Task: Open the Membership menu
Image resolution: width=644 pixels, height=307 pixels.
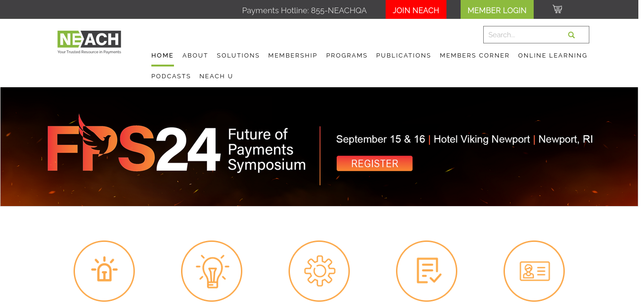Action: 293,56
